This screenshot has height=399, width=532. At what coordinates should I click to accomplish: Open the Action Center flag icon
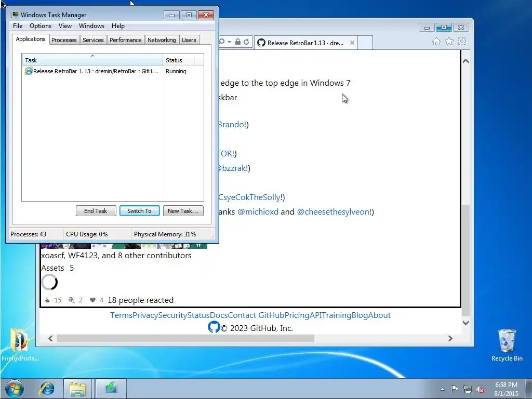point(455,389)
